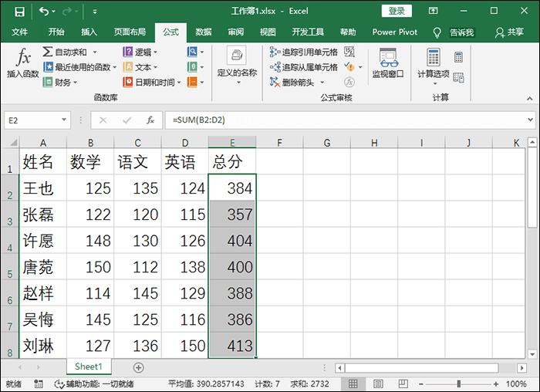
Task: Switch to Normal view in the status bar
Action: 353,384
